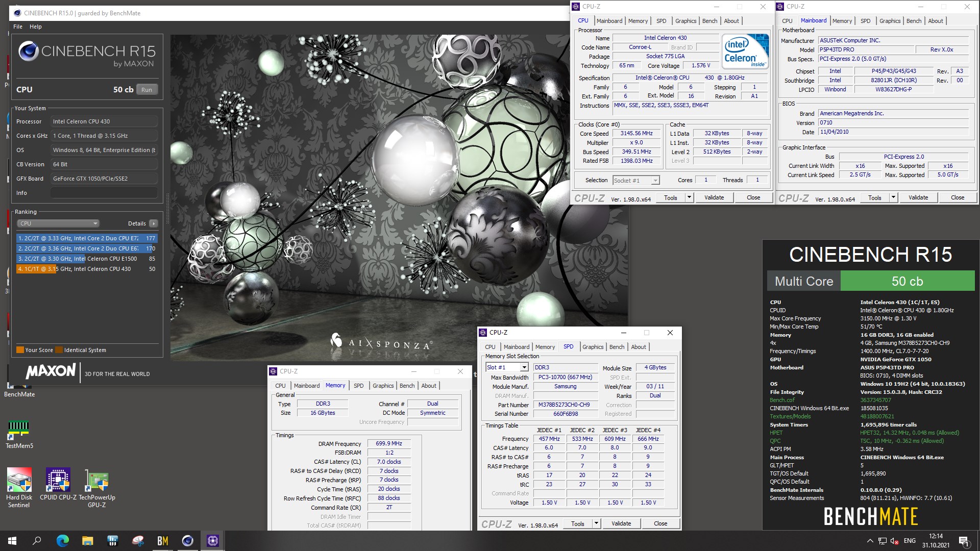980x551 pixels.
Task: Open TestMem5 desktop shortcut
Action: [19, 434]
